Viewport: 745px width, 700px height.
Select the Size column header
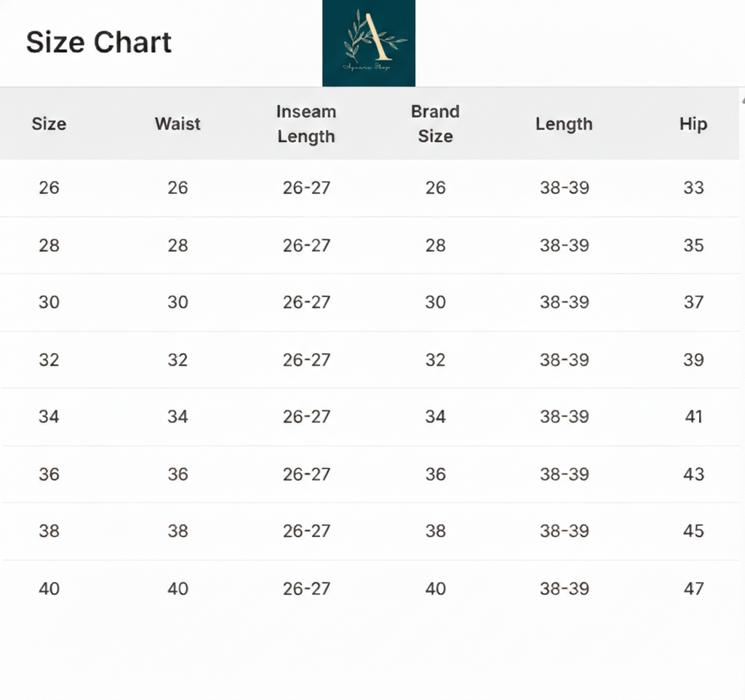pyautogui.click(x=49, y=124)
